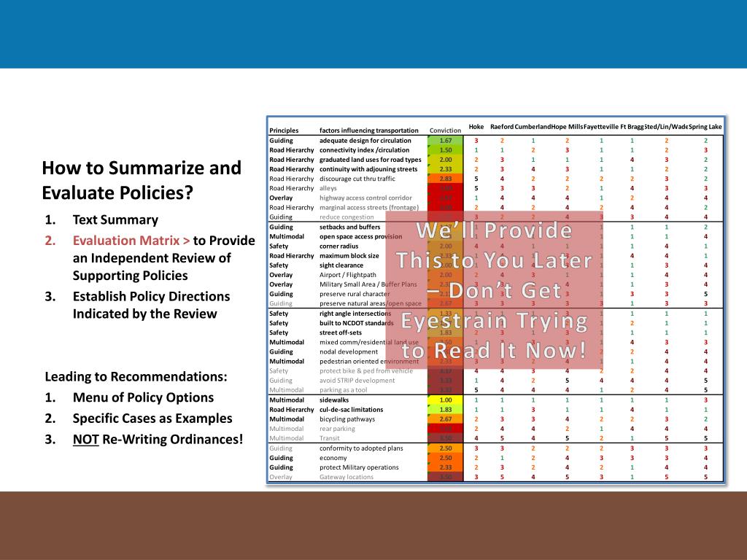Click the "We'll Provide This to You Later" overlay text
Screen dimensions: 747x560
(494, 245)
